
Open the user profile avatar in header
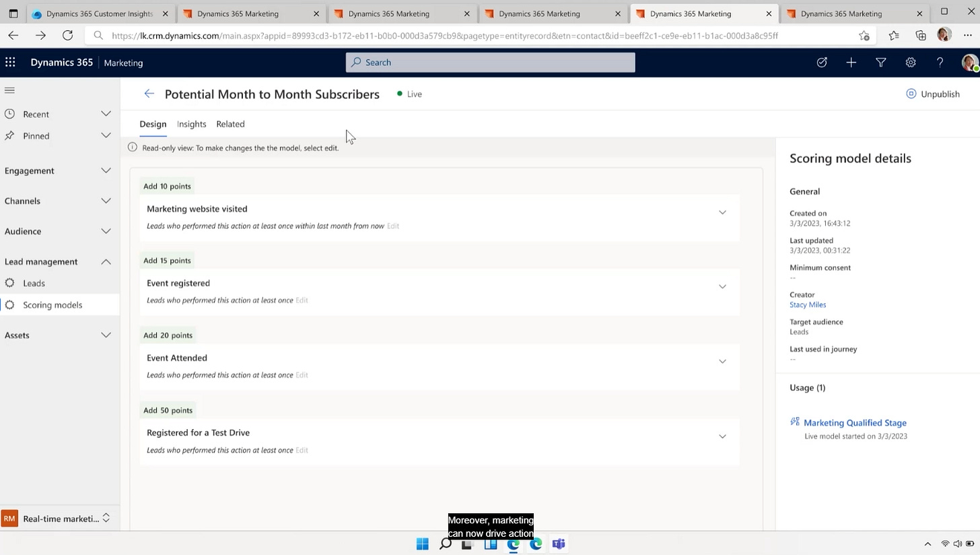point(969,63)
